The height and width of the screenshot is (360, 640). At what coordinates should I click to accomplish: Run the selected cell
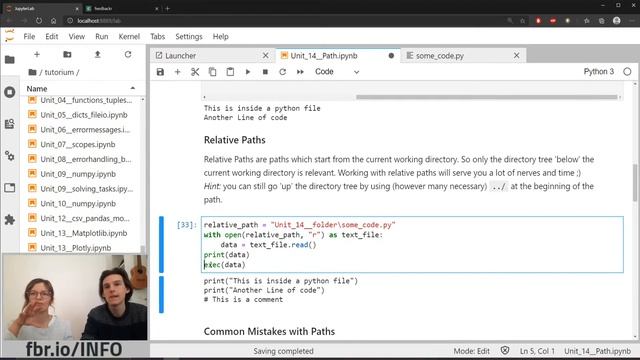(248, 72)
